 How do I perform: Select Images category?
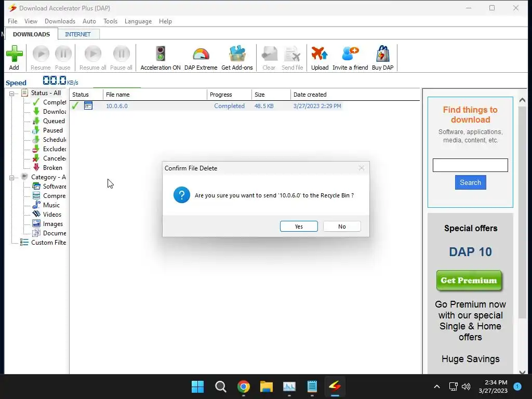click(48, 224)
